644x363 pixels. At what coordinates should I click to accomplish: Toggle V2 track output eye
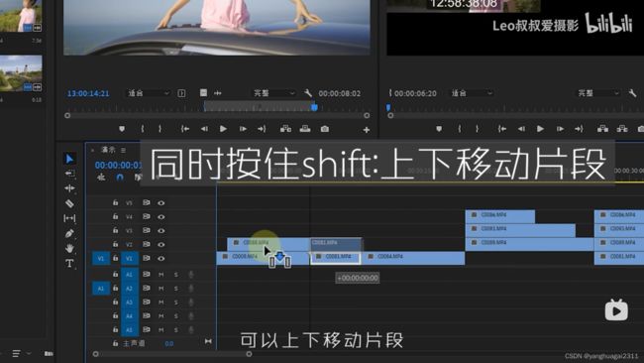(x=161, y=245)
